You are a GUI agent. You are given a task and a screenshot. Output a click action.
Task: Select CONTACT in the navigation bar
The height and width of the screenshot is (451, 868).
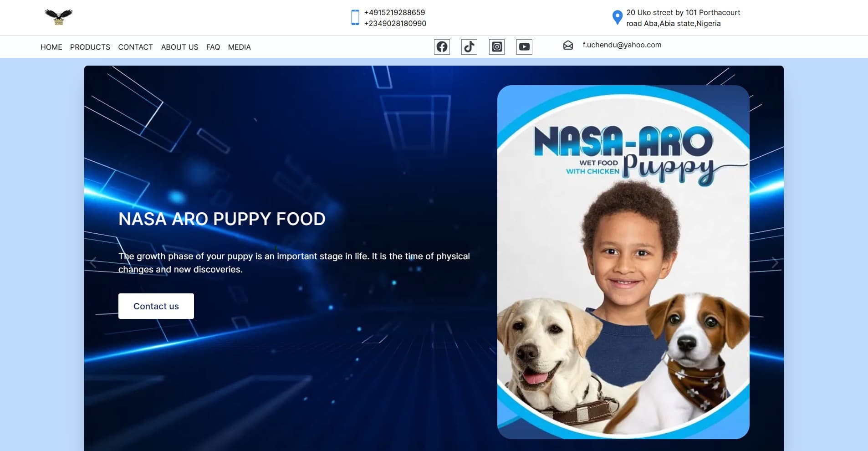135,47
